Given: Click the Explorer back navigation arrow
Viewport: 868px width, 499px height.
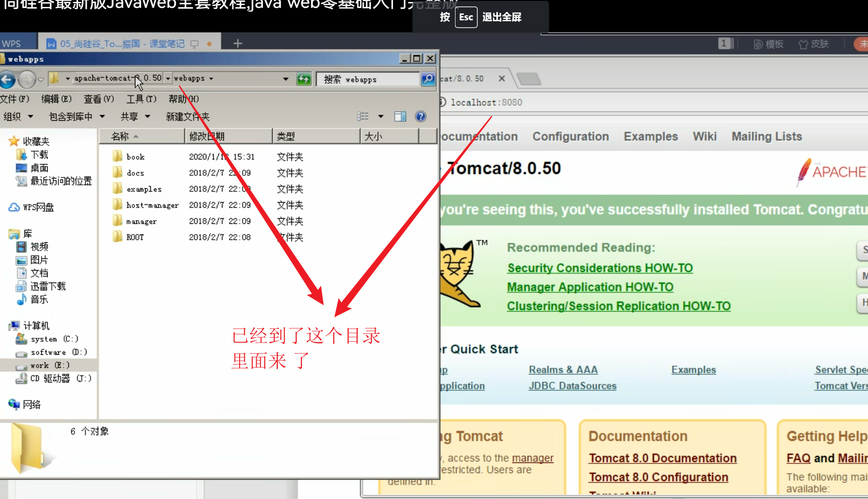Looking at the screenshot, I should 7,80.
